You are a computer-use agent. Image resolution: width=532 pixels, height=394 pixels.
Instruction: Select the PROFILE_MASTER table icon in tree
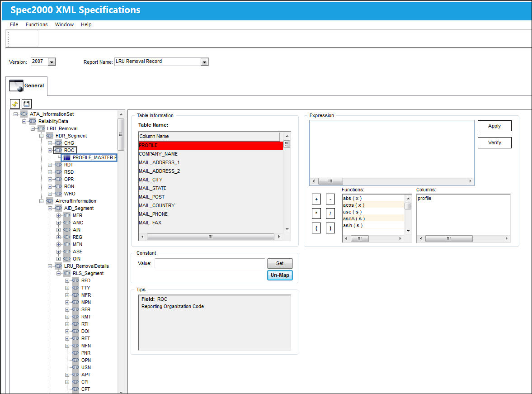67,157
